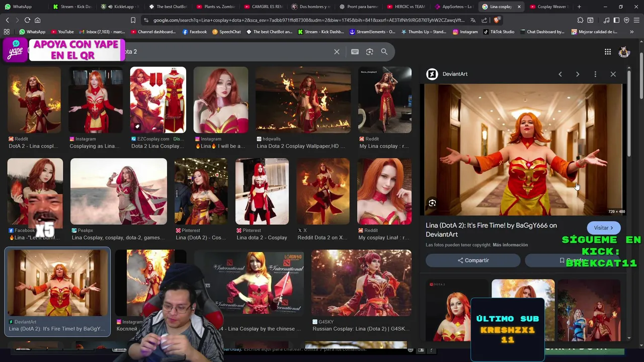Switch to the Cosplay Weaver tab
The width and height of the screenshot is (644, 362).
pos(549,7)
